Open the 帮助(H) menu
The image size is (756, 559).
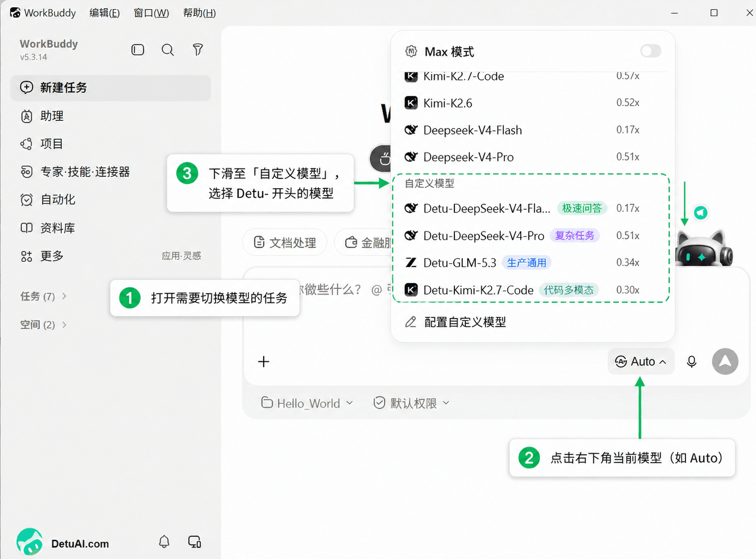tap(199, 13)
